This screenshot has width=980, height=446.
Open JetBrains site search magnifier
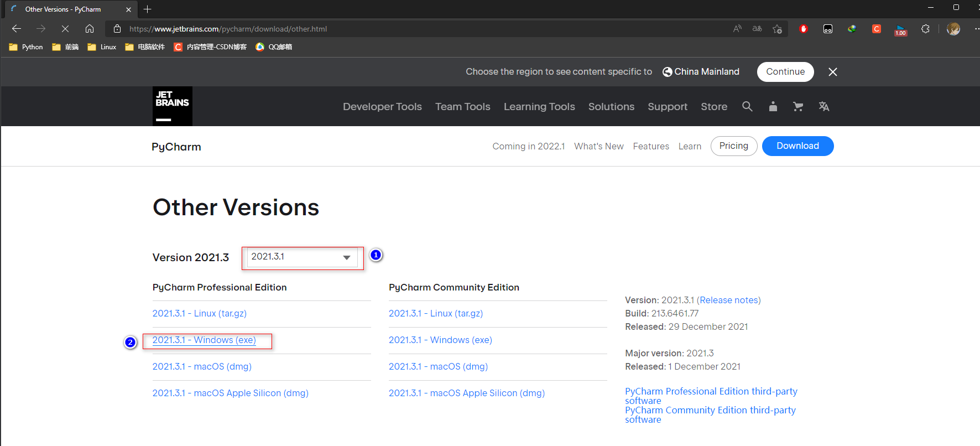[747, 106]
